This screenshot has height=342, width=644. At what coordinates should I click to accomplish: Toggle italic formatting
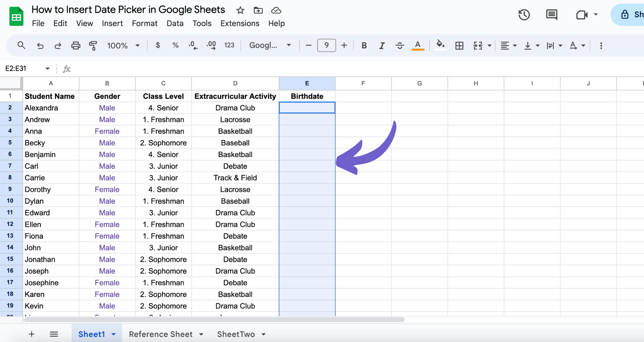click(x=382, y=45)
